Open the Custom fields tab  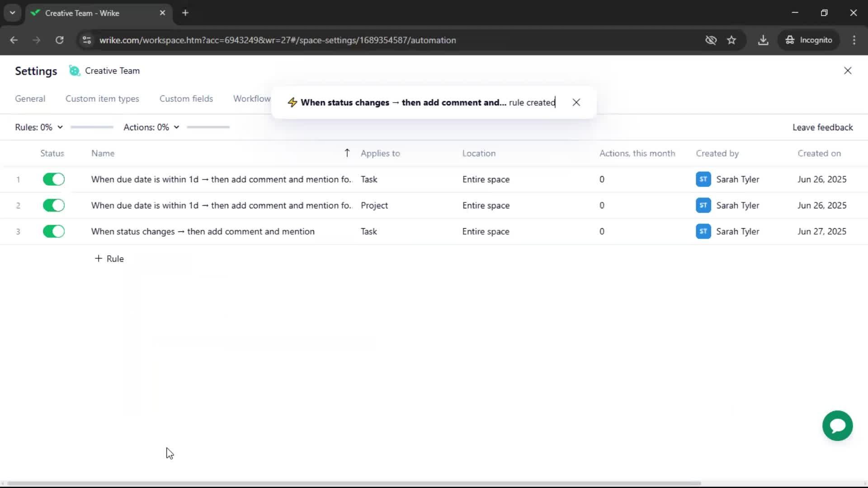click(186, 99)
